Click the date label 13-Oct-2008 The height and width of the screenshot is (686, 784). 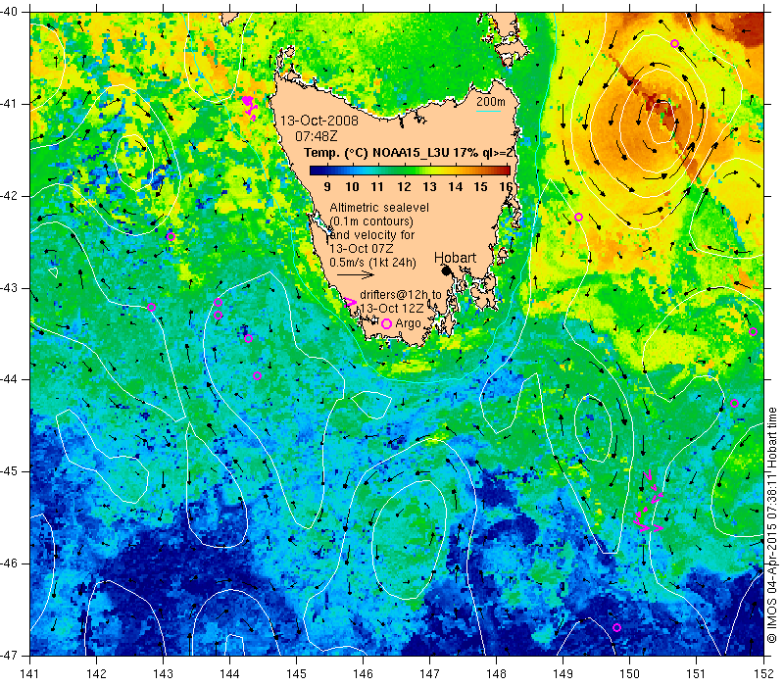[x=319, y=121]
